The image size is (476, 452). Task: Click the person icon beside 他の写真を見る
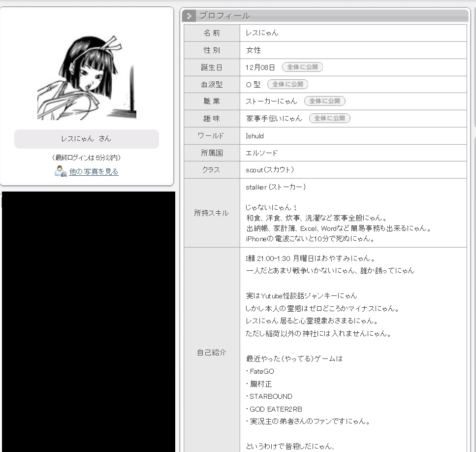[x=61, y=171]
